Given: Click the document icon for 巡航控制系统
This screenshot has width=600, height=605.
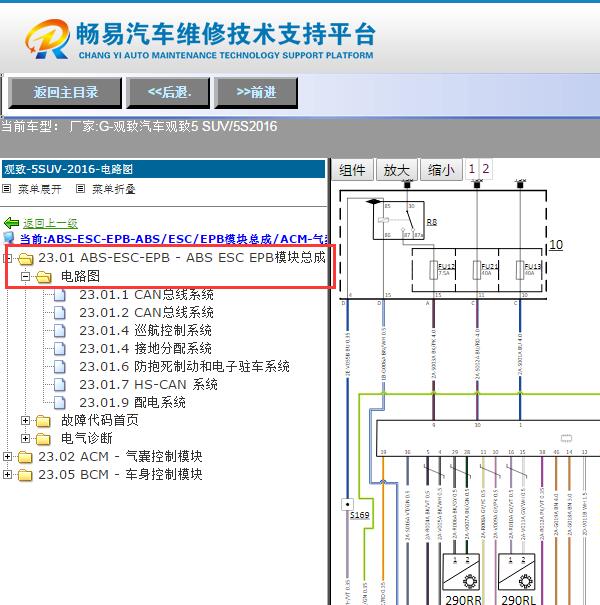Looking at the screenshot, I should click(59, 331).
